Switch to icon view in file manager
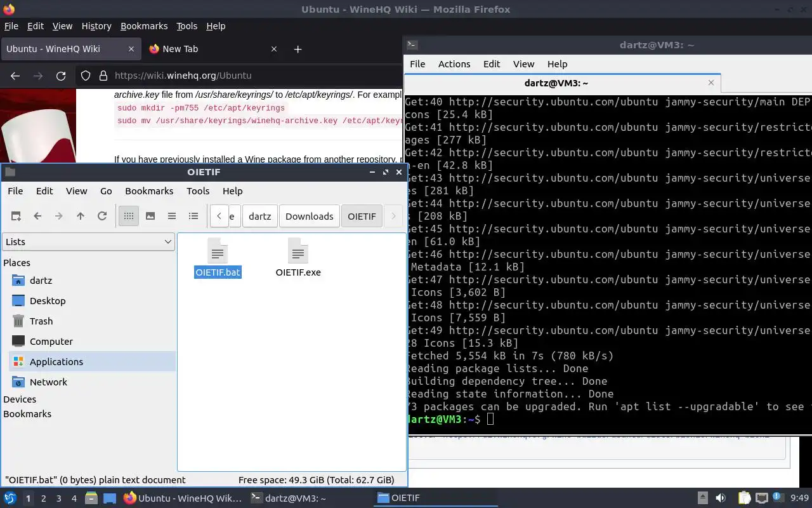Viewport: 812px width, 508px height. tap(129, 216)
